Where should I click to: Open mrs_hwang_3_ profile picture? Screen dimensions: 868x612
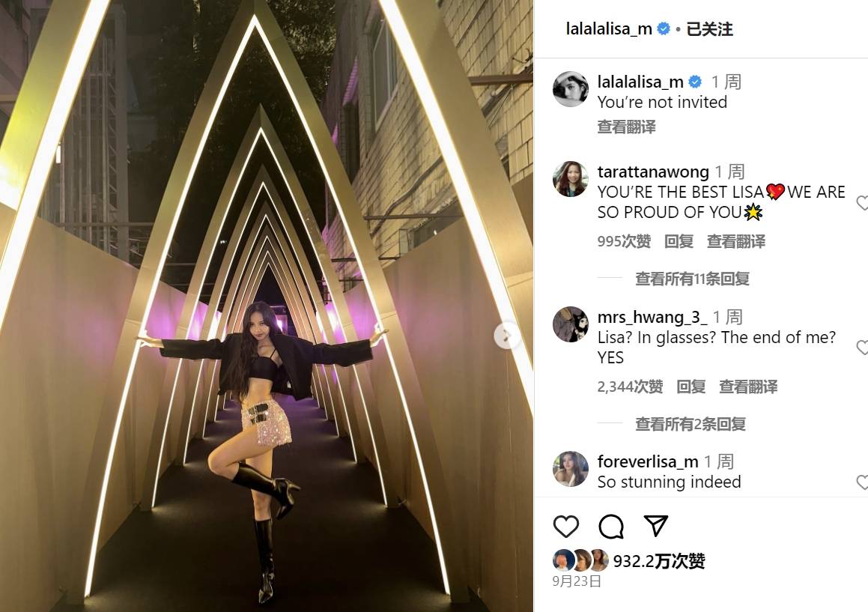point(571,324)
